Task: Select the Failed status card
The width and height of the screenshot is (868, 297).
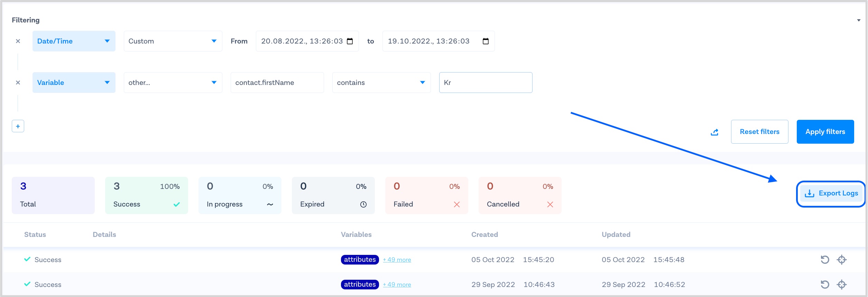Action: tap(426, 195)
